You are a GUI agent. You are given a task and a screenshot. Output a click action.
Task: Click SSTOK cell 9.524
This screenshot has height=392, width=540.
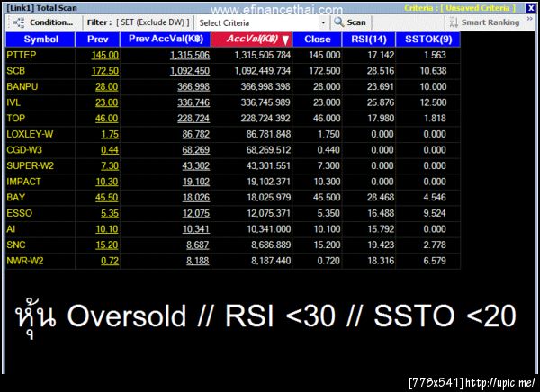pos(435,213)
